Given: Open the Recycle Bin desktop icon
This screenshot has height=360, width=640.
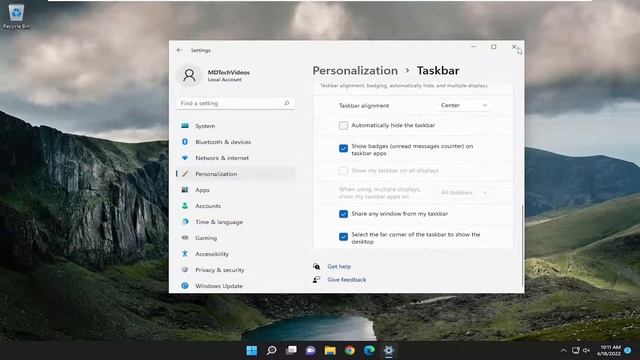Looking at the screenshot, I should click(16, 16).
